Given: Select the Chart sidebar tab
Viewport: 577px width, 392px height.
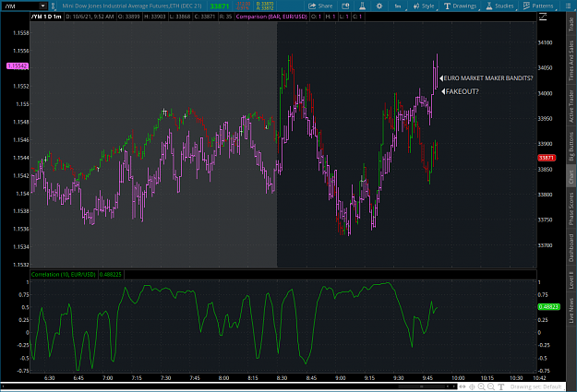Looking at the screenshot, I should click(571, 177).
